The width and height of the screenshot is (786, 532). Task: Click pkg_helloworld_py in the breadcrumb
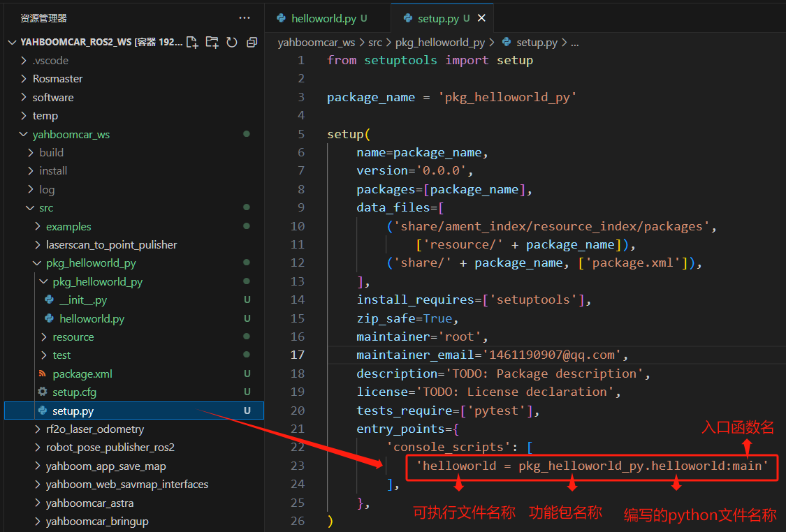(439, 43)
